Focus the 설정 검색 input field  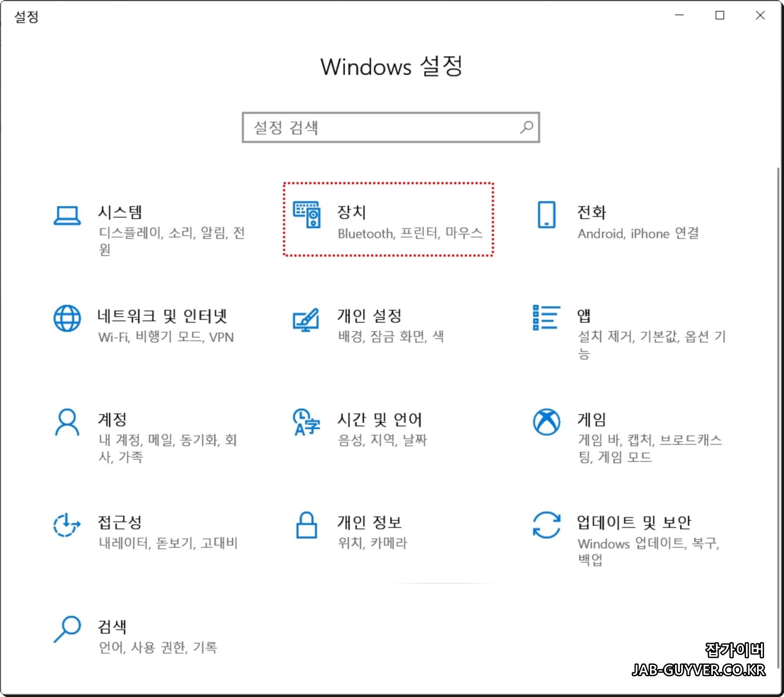pyautogui.click(x=391, y=127)
